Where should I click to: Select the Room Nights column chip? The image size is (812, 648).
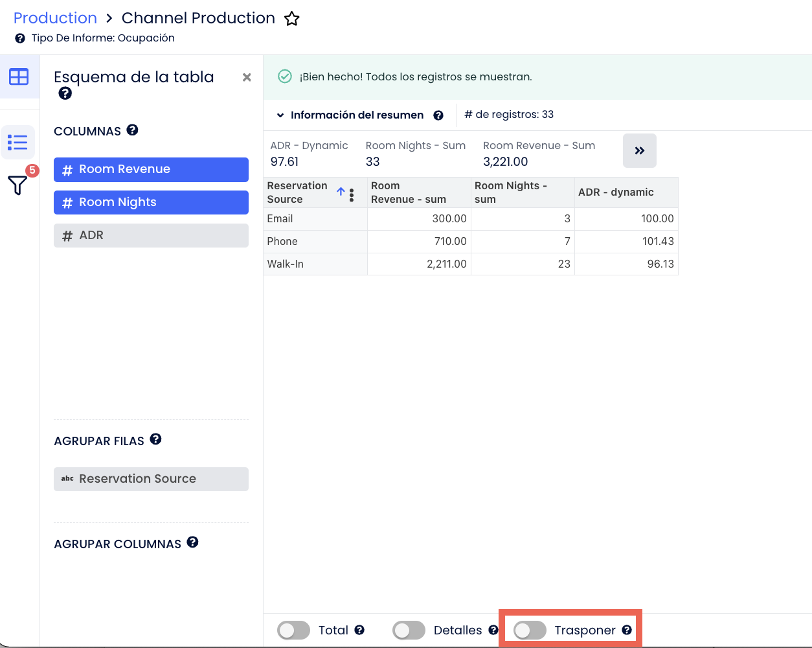click(x=151, y=203)
